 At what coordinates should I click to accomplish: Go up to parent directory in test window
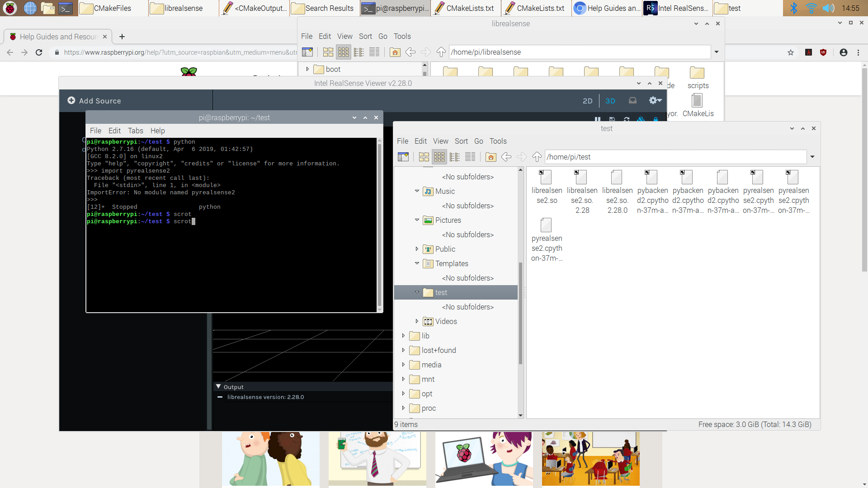(537, 157)
